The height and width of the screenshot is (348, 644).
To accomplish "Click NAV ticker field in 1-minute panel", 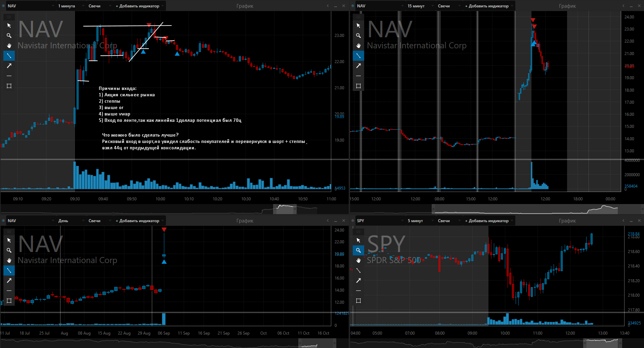I will click(30, 6).
